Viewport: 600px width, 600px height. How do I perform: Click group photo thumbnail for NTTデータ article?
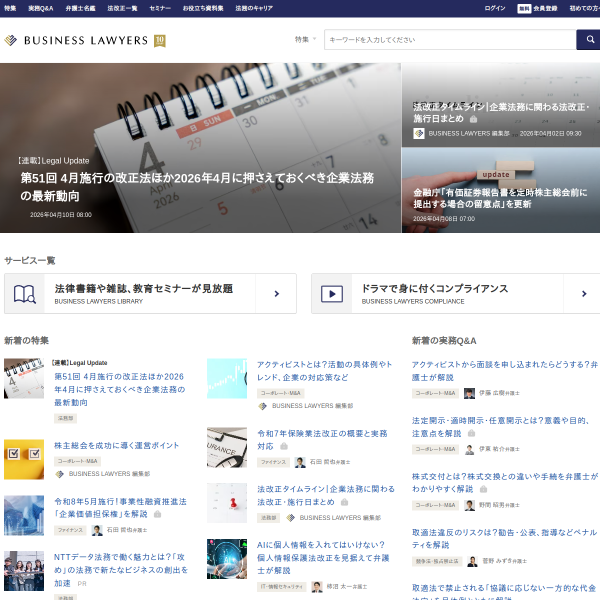24,571
